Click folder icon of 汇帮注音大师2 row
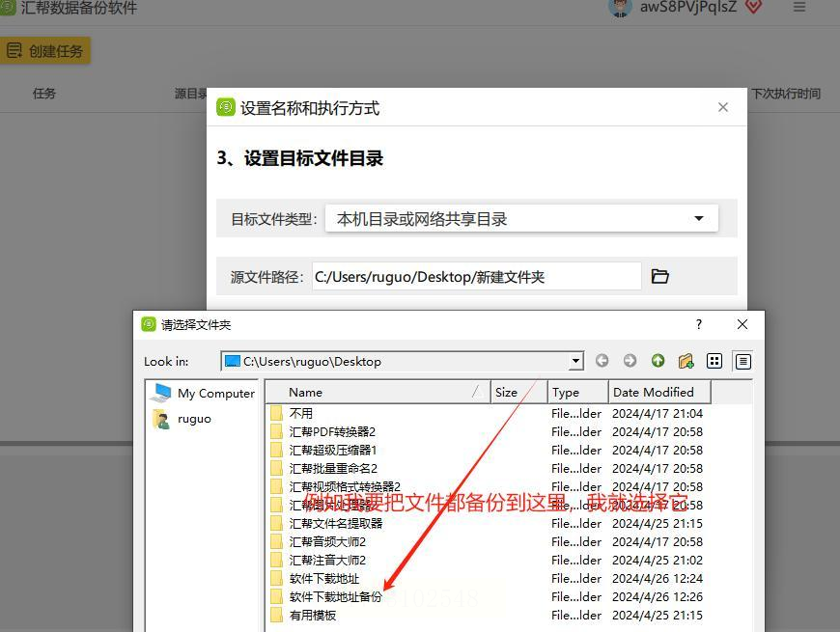The height and width of the screenshot is (632, 840). pyautogui.click(x=276, y=560)
